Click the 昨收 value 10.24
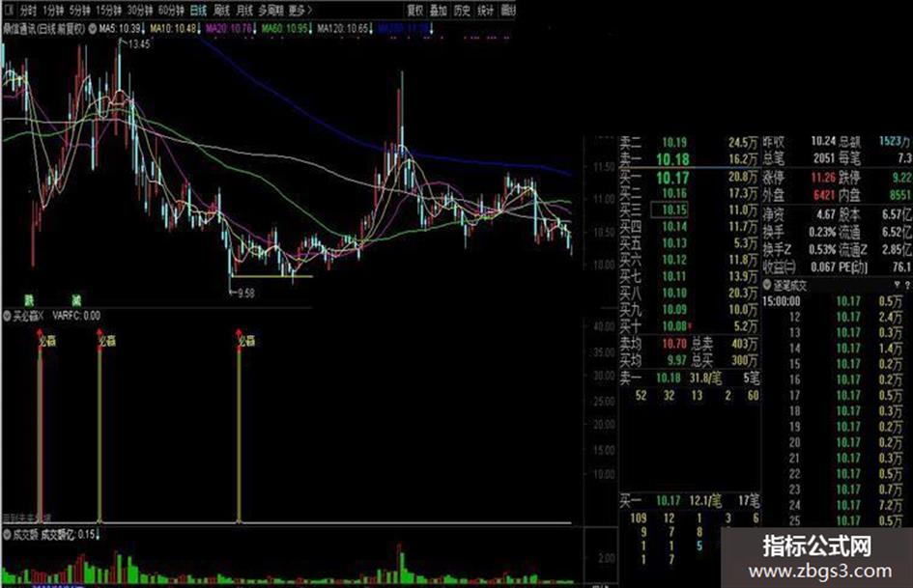This screenshot has height=588, width=913. pos(823,141)
